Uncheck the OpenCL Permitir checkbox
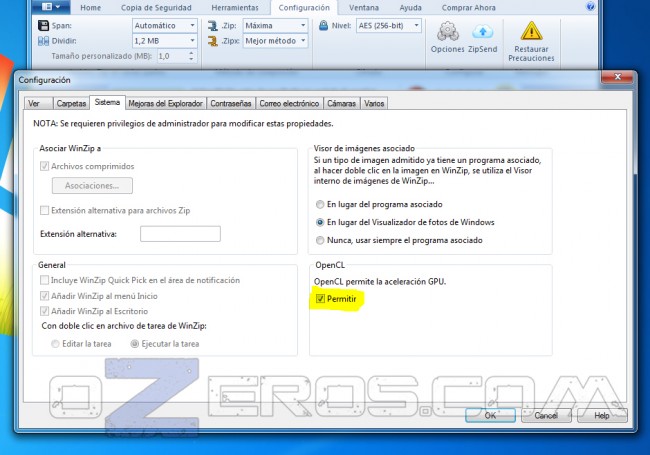Image resolution: width=650 pixels, height=455 pixels. click(320, 299)
